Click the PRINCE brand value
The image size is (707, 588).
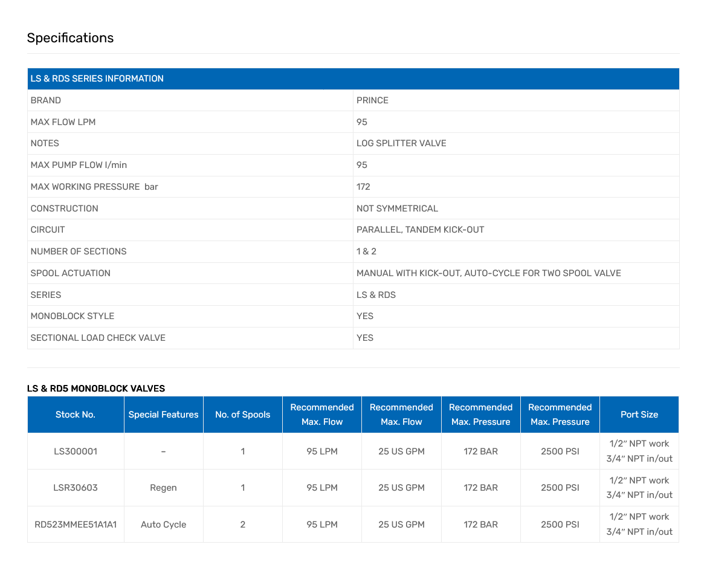click(372, 100)
